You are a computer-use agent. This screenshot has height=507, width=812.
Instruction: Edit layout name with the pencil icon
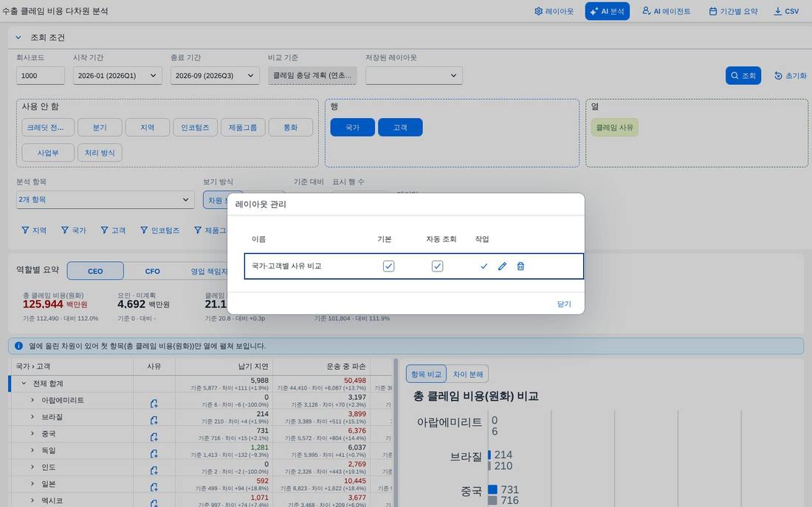click(x=502, y=266)
